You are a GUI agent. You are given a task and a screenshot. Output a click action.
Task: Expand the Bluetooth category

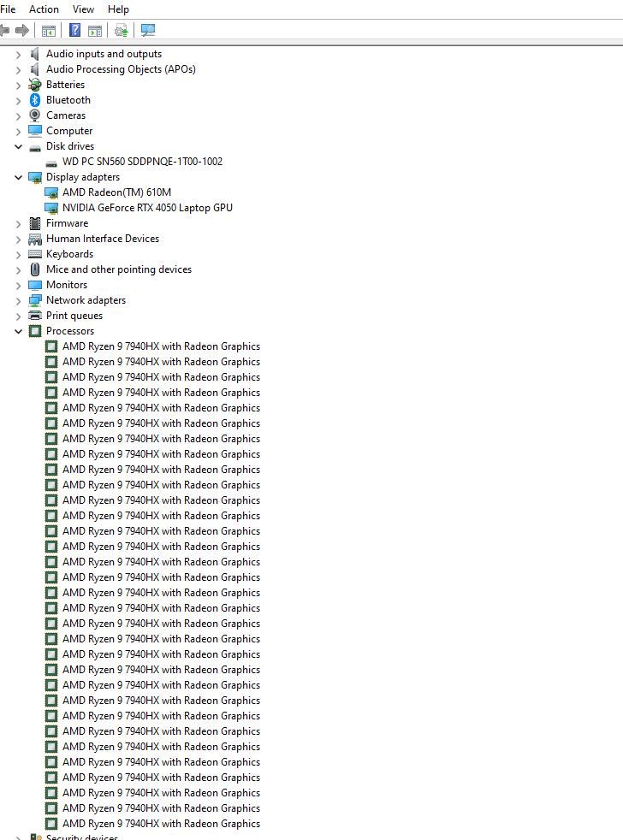[18, 101]
